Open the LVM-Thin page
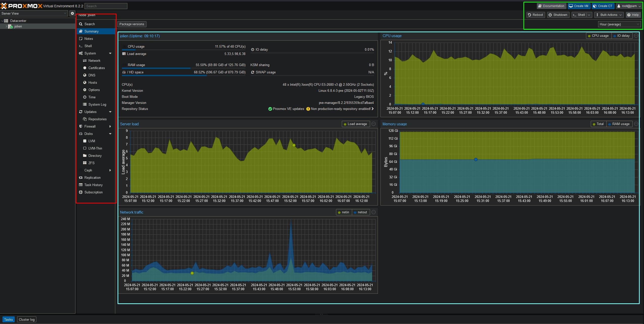Viewport: 644px width, 324px height. click(96, 148)
